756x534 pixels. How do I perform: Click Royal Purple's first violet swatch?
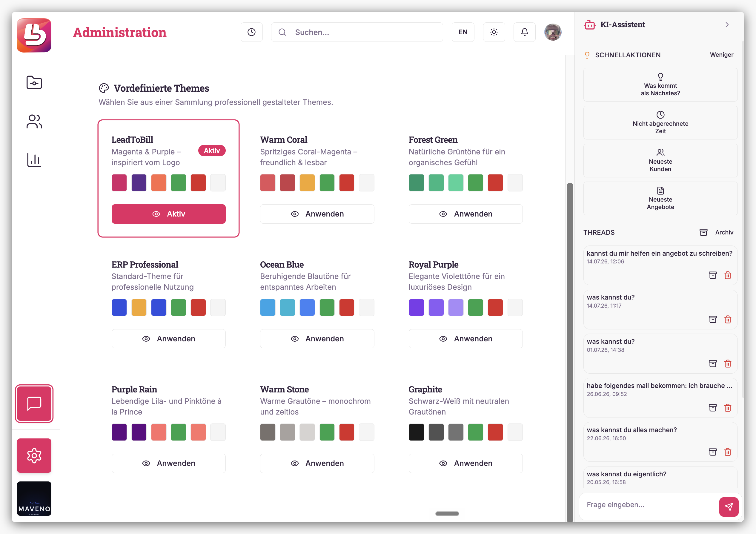coord(417,307)
